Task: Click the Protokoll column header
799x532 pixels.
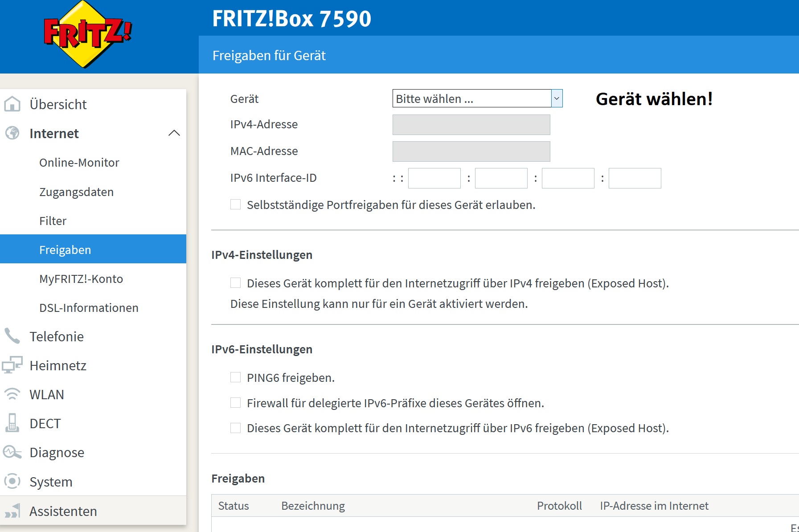Action: tap(559, 506)
